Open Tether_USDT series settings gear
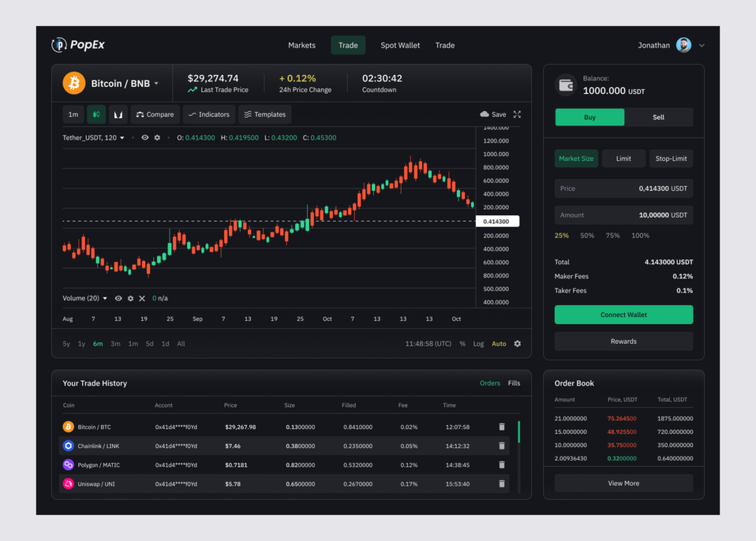Screen dimensions: 756x541 click(x=157, y=137)
